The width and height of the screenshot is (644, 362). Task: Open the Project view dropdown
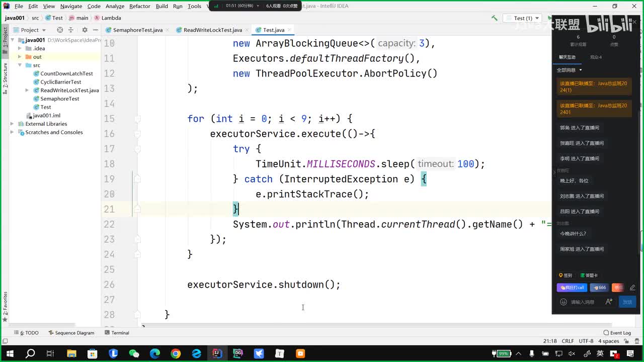point(30,30)
